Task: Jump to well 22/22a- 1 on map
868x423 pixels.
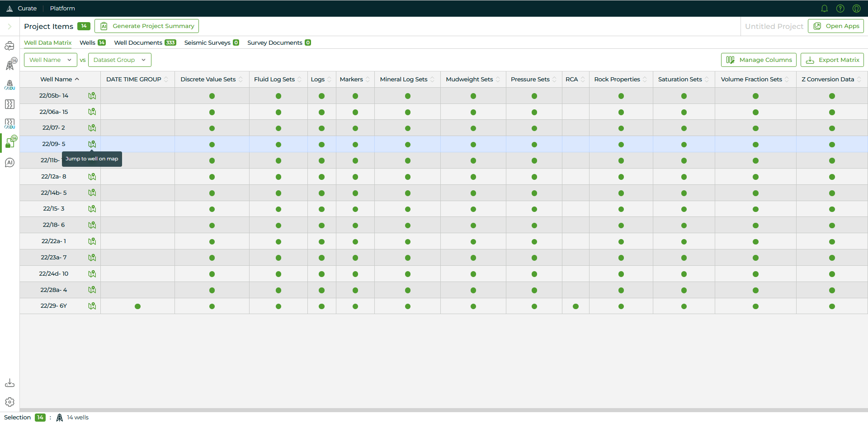Action: point(92,241)
